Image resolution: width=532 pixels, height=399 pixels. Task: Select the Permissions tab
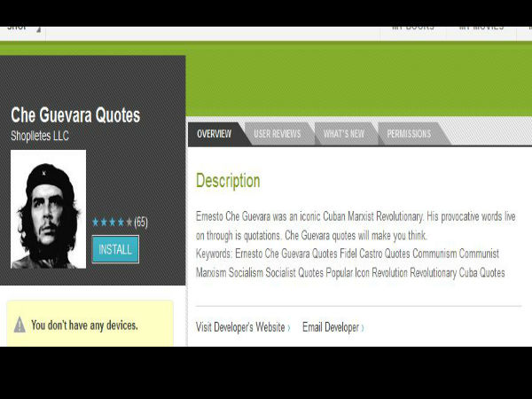pyautogui.click(x=409, y=134)
